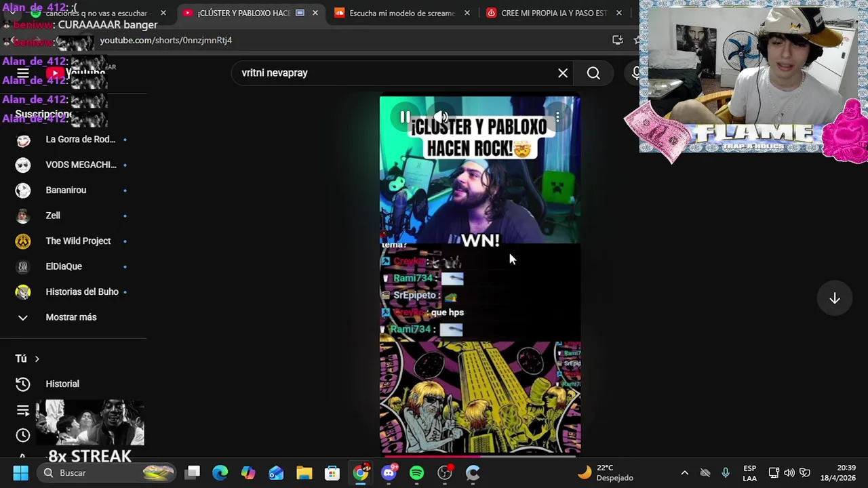The height and width of the screenshot is (488, 868).
Task: Mute the Short's audio
Action: click(441, 117)
